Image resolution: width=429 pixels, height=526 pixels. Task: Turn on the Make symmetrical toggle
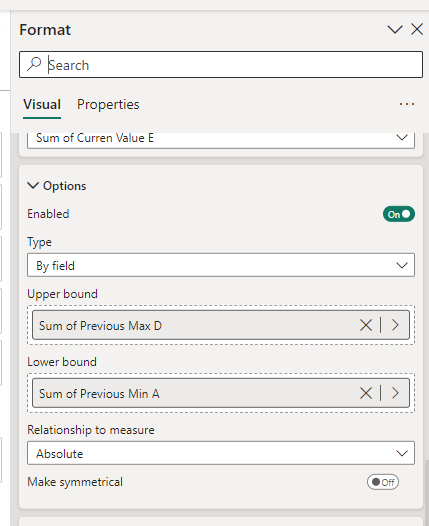[x=383, y=482]
